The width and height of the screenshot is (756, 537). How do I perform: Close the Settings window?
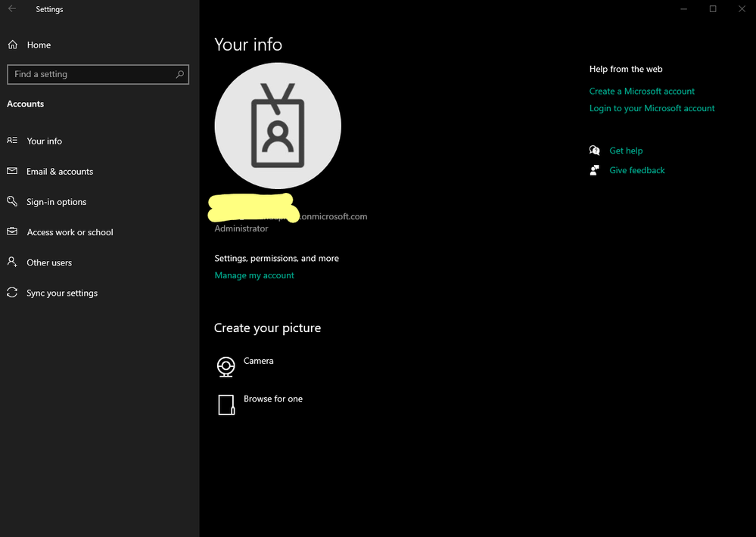(x=742, y=8)
